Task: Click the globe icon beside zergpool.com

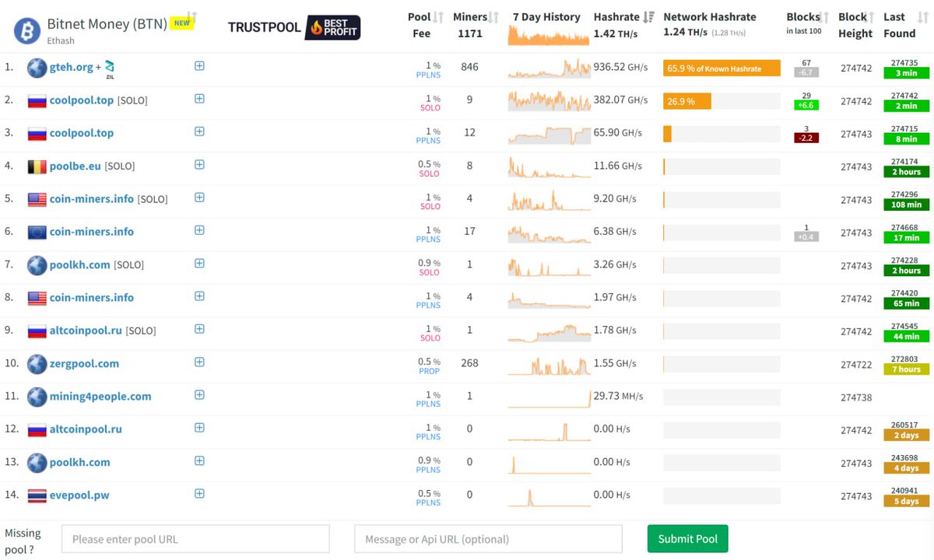Action: point(37,364)
